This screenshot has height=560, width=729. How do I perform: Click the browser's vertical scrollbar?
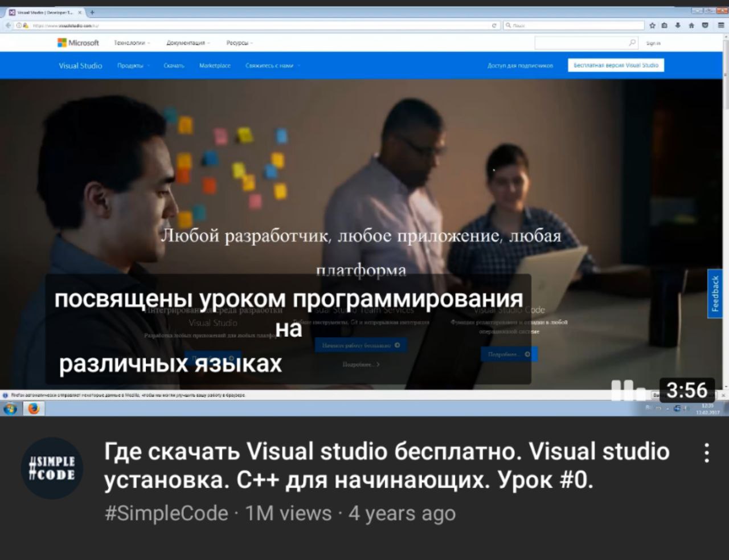point(726,211)
